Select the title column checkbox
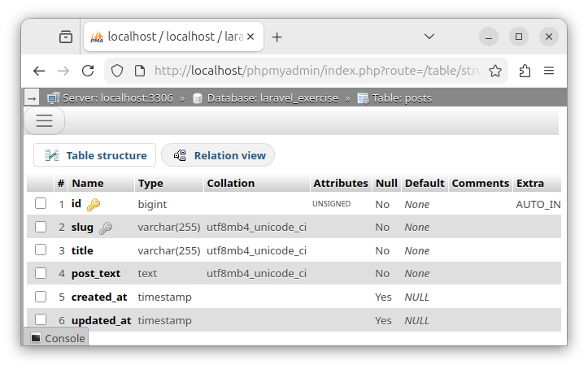 [41, 250]
